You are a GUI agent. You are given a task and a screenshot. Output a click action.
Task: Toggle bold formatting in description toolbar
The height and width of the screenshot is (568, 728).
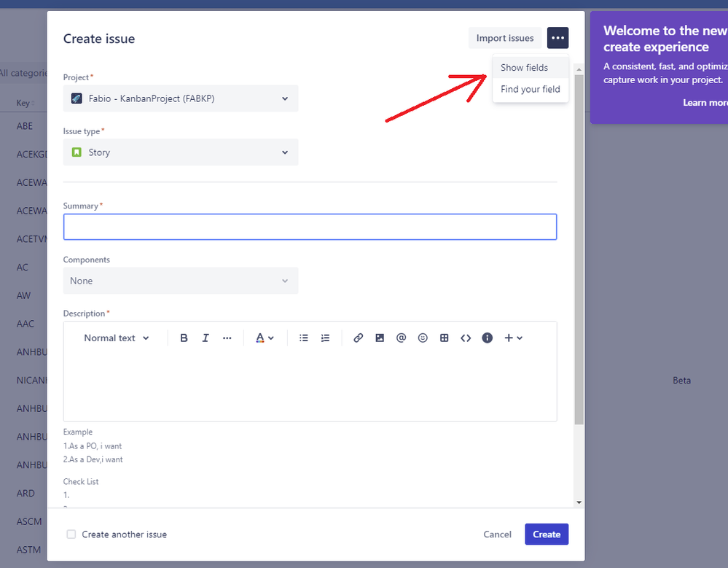[184, 338]
